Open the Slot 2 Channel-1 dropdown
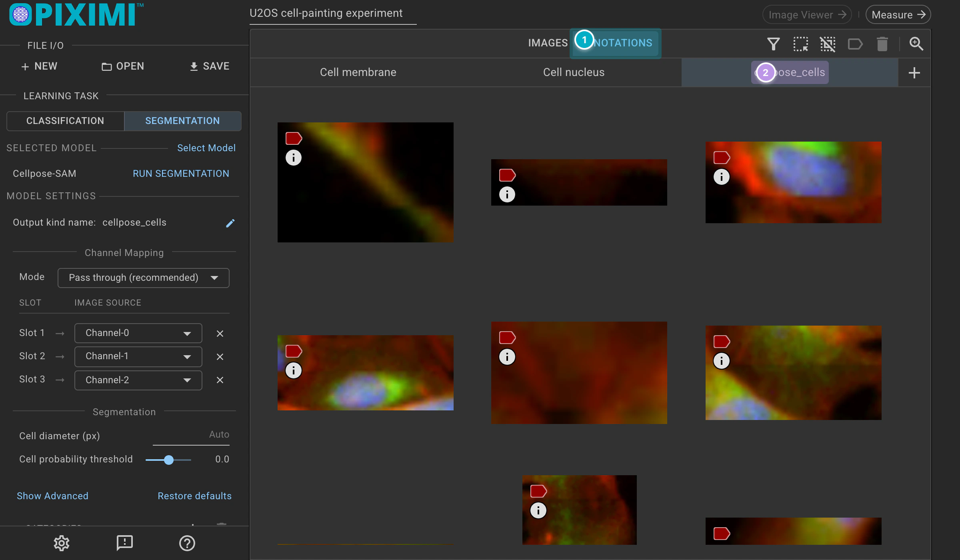 pyautogui.click(x=138, y=356)
